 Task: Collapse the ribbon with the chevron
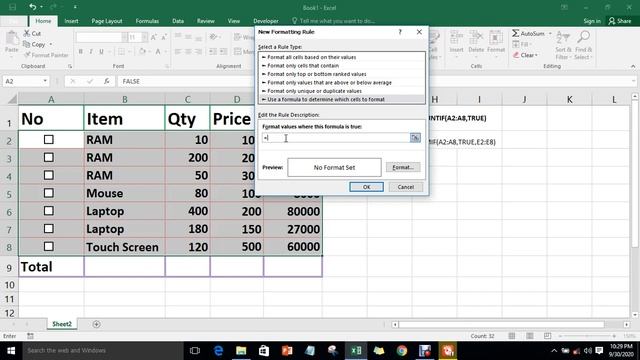click(633, 66)
